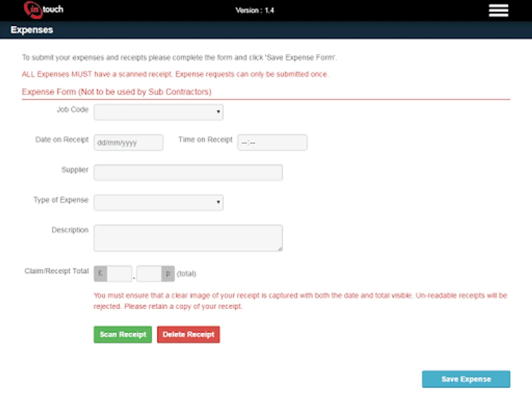The image size is (532, 399).
Task: Open the Job Code dropdown
Action: (158, 112)
